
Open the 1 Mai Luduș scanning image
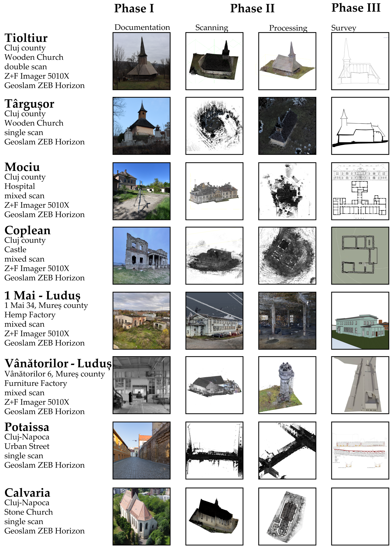214,320
